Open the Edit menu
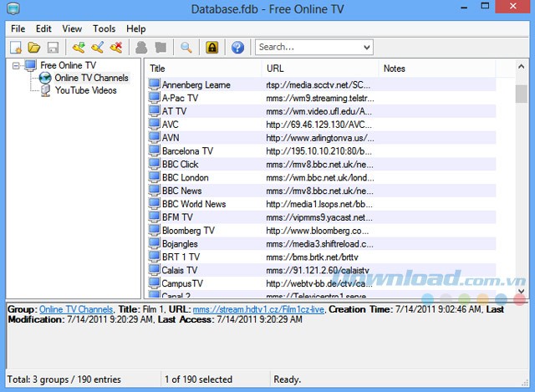Viewport: 535px width, 392px height. (43, 28)
